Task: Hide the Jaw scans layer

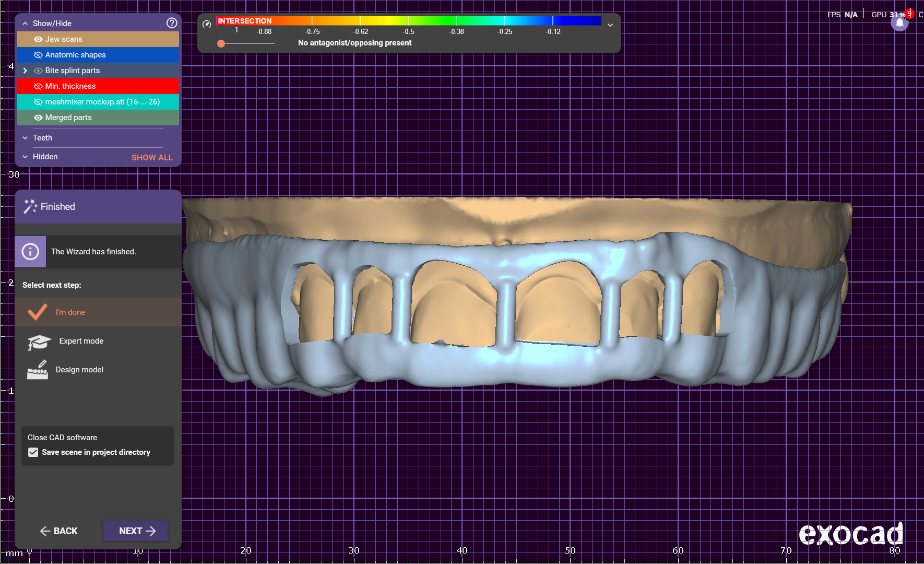Action: coord(38,39)
